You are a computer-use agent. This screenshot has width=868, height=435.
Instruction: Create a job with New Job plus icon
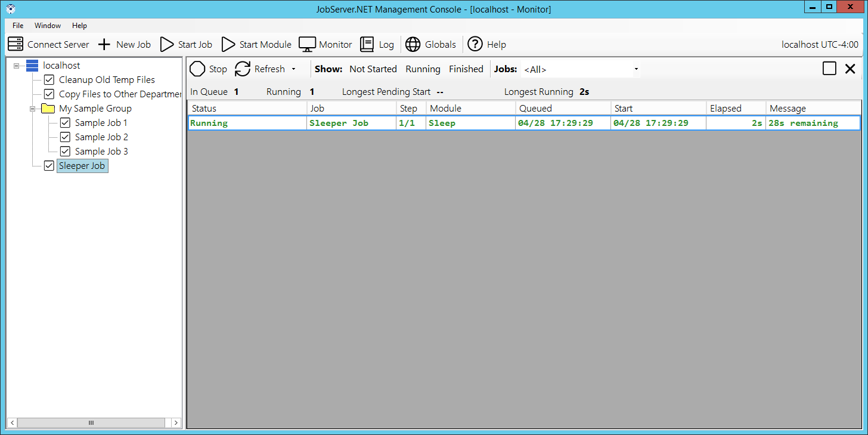[104, 44]
